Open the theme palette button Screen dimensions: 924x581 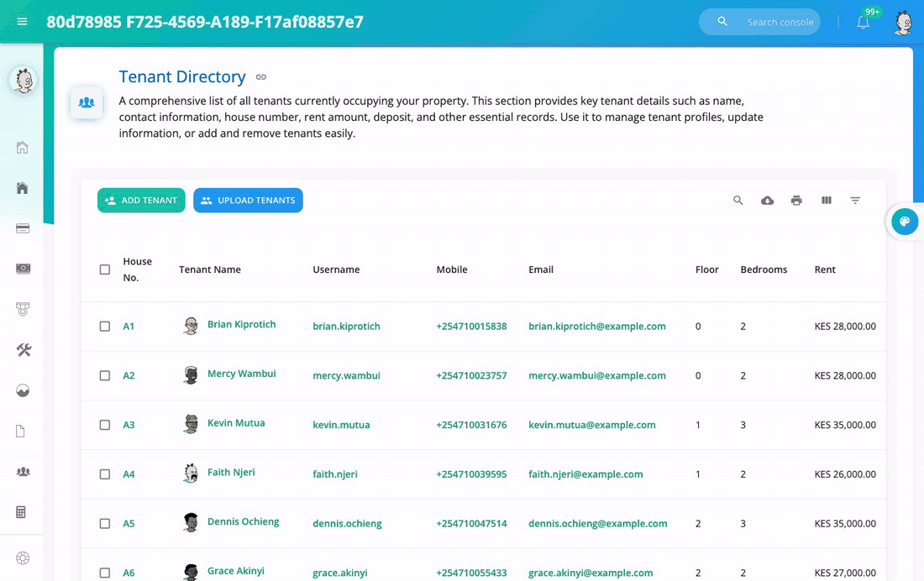point(905,222)
